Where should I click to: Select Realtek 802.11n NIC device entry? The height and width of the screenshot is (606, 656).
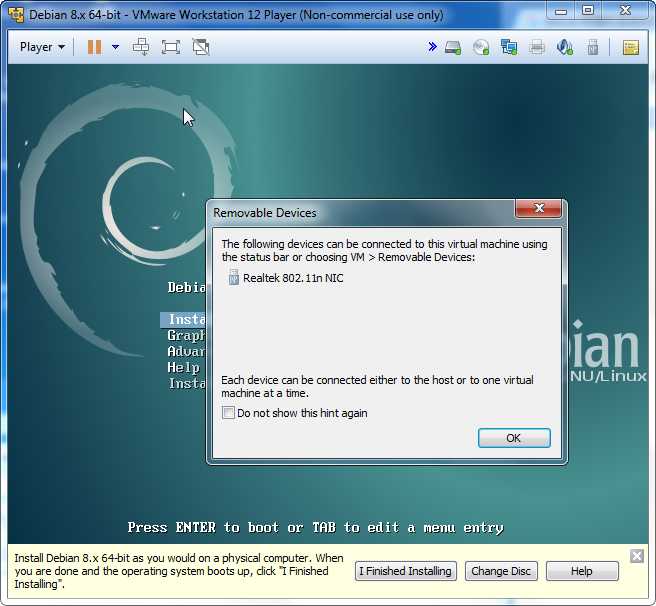(286, 278)
